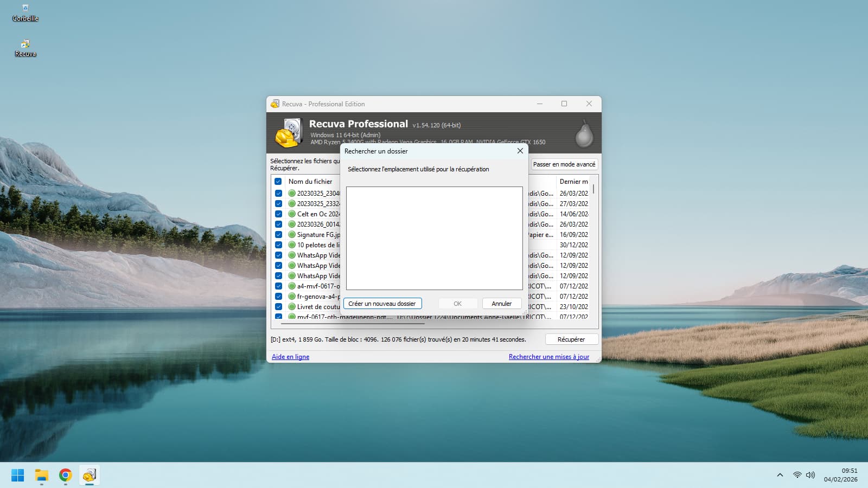
Task: Open the Aide en ligne link
Action: (290, 357)
